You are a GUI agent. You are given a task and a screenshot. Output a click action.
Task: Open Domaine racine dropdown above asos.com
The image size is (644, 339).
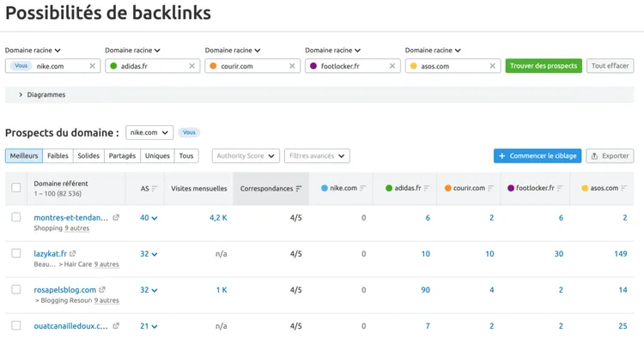tap(433, 51)
